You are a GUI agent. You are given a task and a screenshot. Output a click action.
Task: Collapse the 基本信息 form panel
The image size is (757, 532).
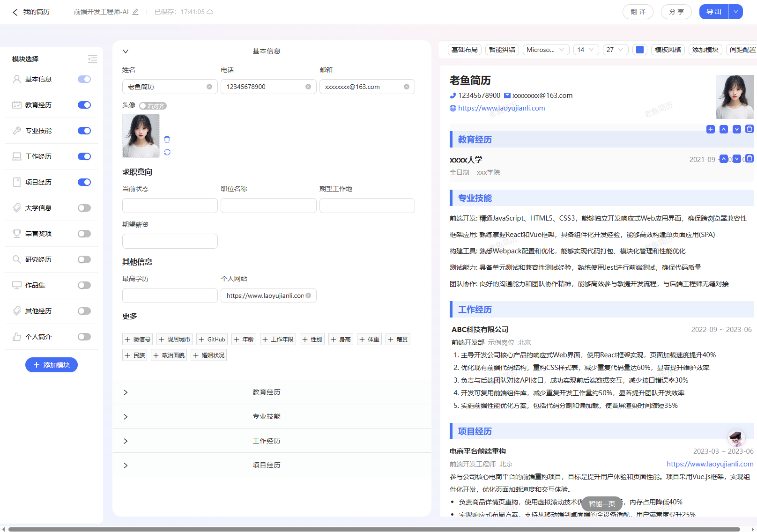(x=125, y=51)
